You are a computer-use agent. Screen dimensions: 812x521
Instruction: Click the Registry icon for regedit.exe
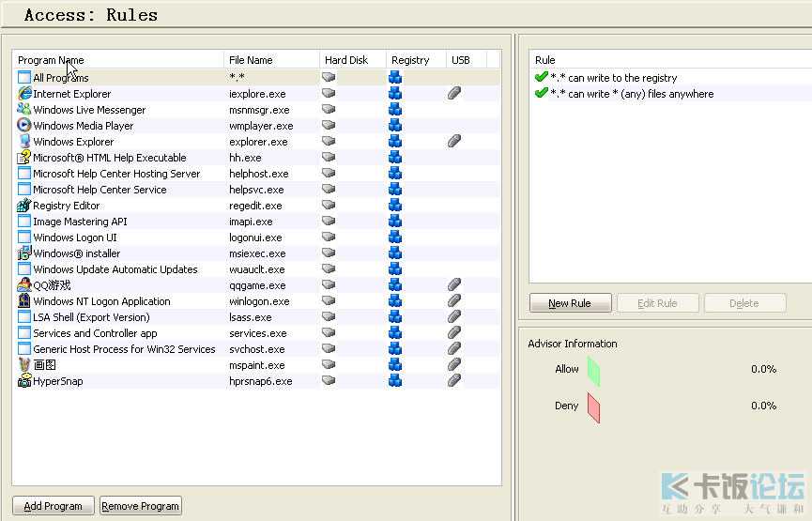(x=395, y=206)
